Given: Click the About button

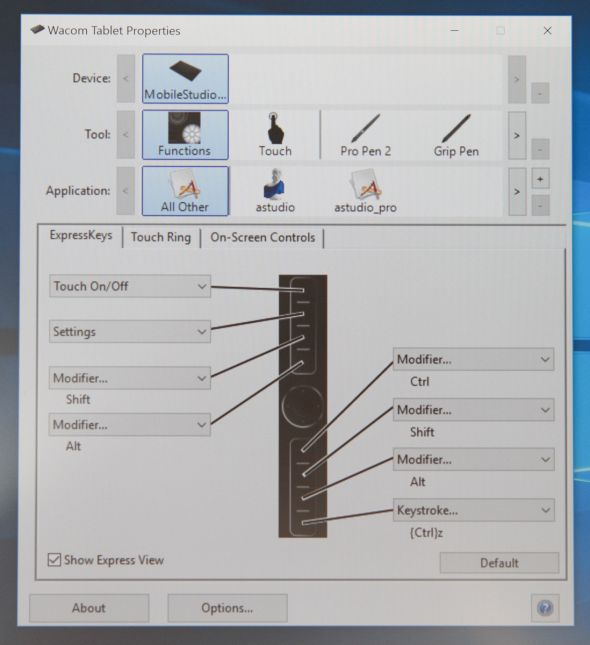Looking at the screenshot, I should [x=89, y=608].
